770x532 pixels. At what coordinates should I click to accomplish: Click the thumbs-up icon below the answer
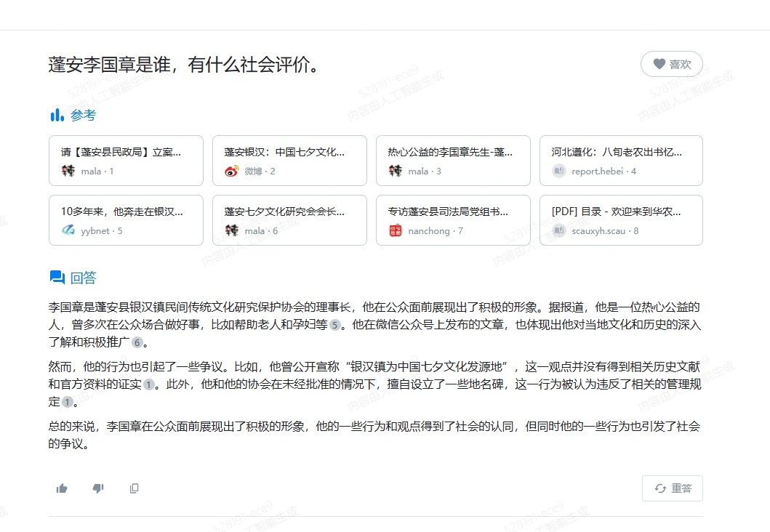62,488
